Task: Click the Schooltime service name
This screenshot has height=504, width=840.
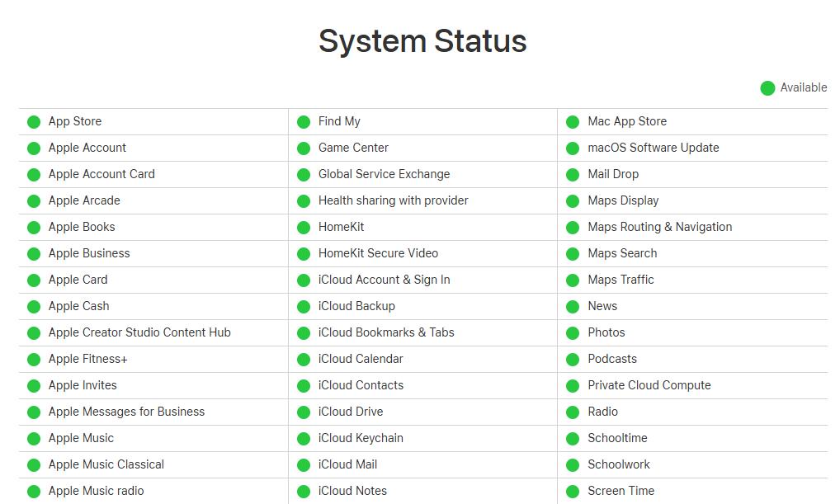Action: 618,438
